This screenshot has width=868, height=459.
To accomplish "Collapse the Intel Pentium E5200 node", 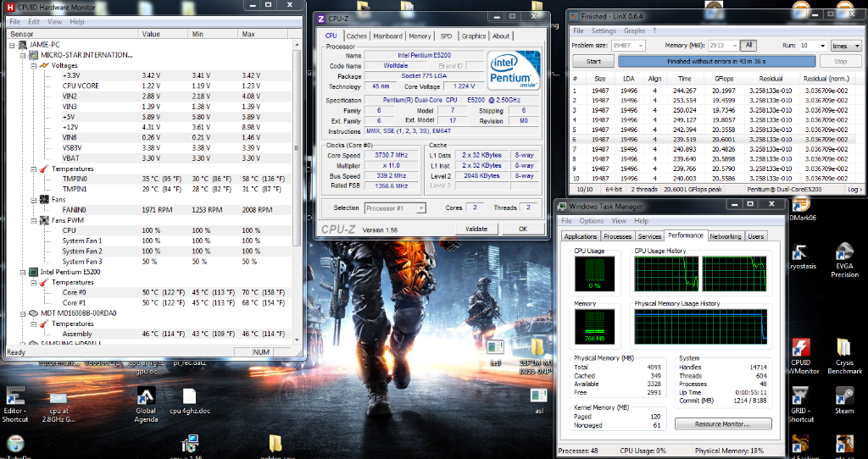I will 23,272.
